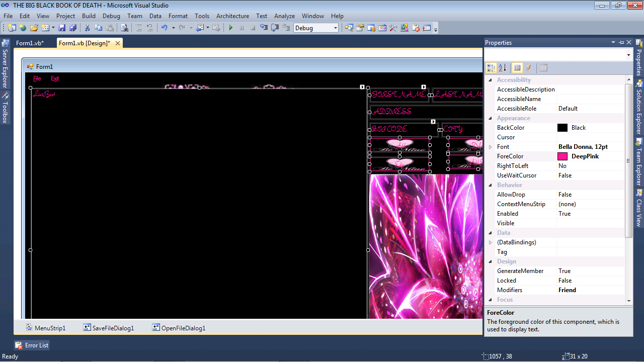Open the Solution Explorer side tab

click(x=639, y=106)
